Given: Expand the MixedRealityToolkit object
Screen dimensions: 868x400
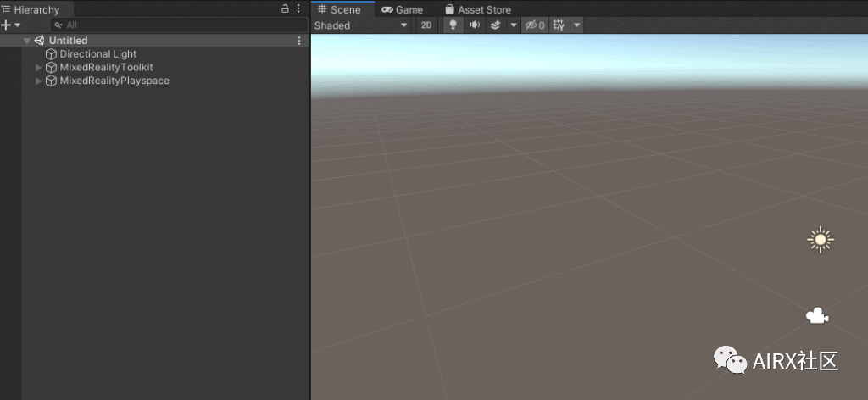Looking at the screenshot, I should point(38,68).
